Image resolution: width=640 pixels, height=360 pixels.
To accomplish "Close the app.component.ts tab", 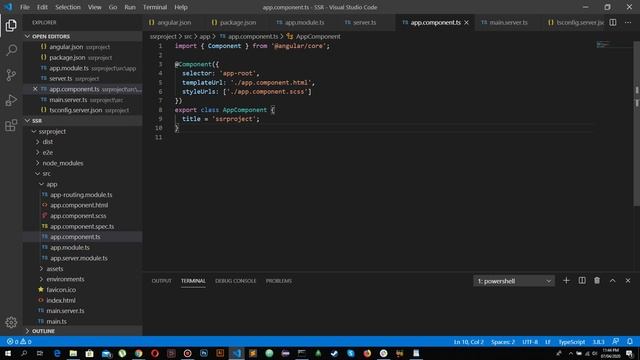I will pyautogui.click(x=467, y=22).
